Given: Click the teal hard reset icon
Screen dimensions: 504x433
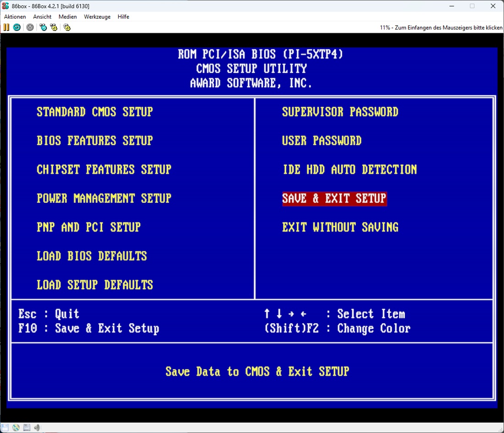Looking at the screenshot, I should tap(16, 27).
